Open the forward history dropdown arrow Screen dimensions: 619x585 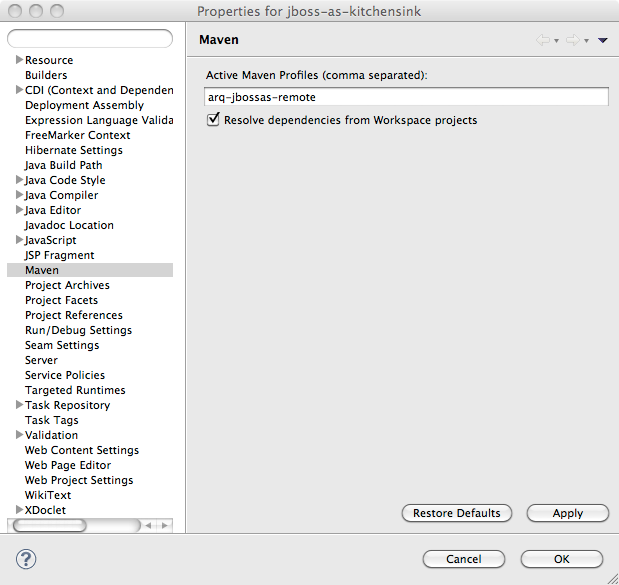click(x=586, y=41)
